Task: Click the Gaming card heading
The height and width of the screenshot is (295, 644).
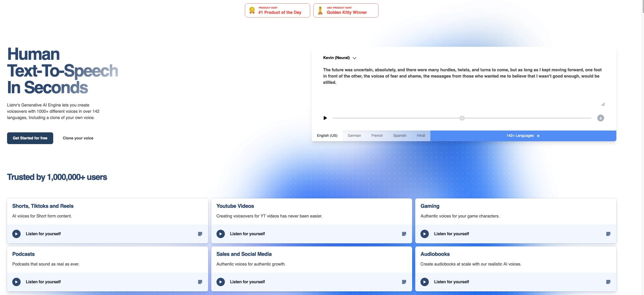Action: click(x=430, y=206)
